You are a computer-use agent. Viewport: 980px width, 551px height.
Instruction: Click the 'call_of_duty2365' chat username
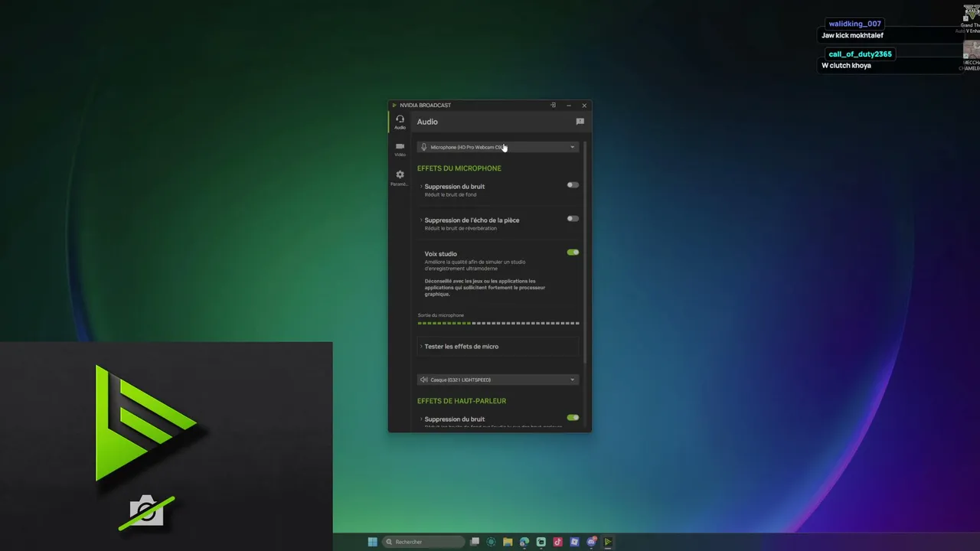[860, 54]
